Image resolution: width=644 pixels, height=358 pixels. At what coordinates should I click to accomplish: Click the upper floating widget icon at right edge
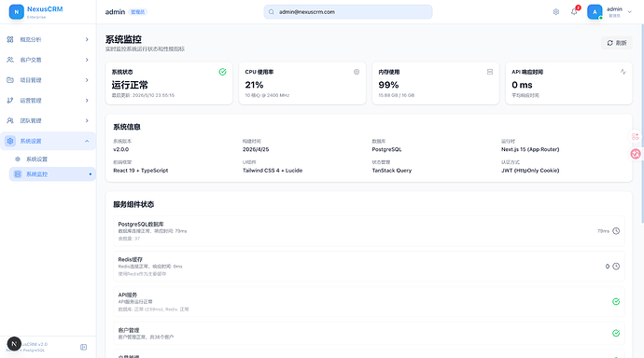(636, 136)
